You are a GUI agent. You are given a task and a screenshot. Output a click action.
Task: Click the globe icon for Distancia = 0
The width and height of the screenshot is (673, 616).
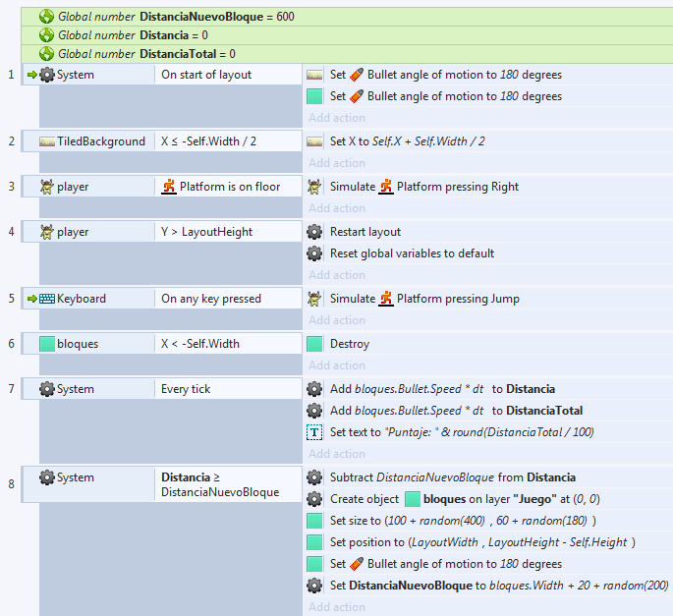[x=46, y=35]
